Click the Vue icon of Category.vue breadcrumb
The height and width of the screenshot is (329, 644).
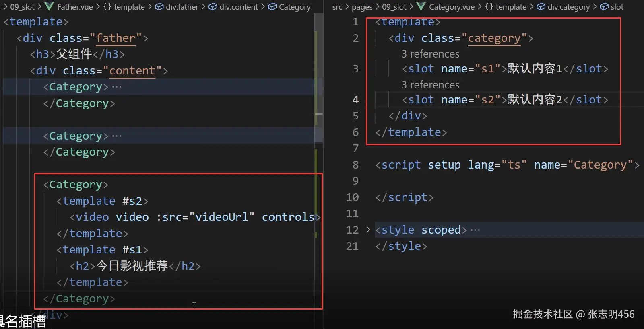point(421,7)
